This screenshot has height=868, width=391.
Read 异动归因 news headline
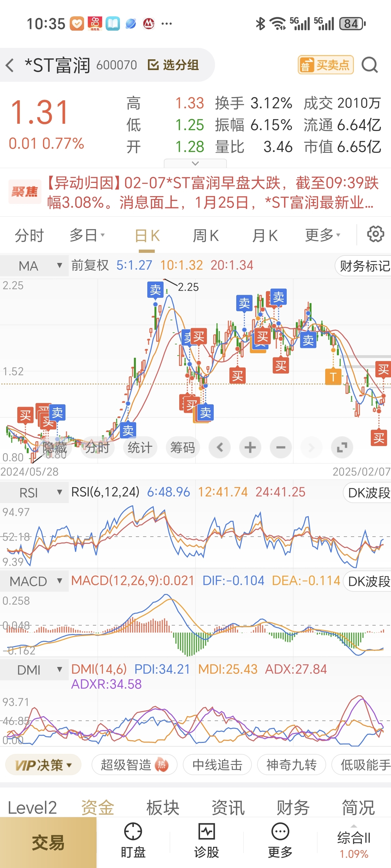point(213,193)
